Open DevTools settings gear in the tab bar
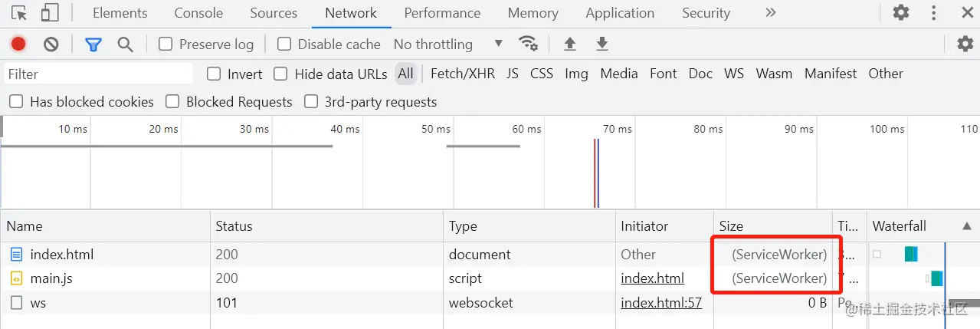The width and height of the screenshot is (980, 329). (901, 12)
